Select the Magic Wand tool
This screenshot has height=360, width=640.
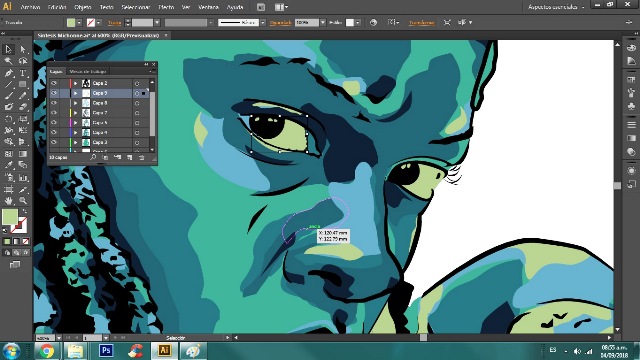click(8, 61)
